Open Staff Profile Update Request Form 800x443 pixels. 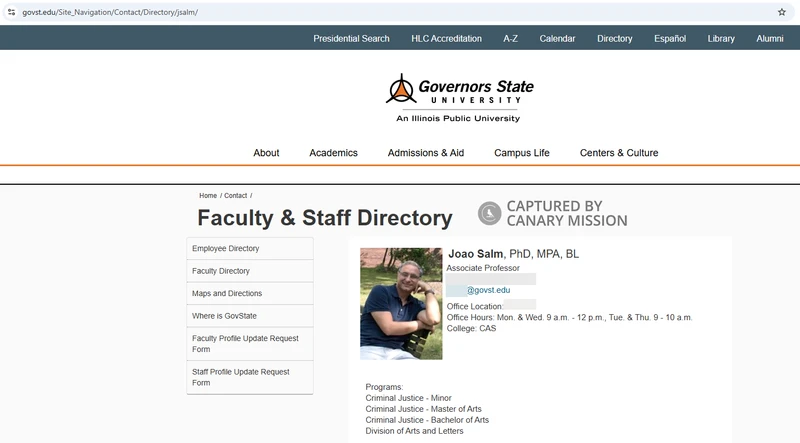pyautogui.click(x=250, y=377)
